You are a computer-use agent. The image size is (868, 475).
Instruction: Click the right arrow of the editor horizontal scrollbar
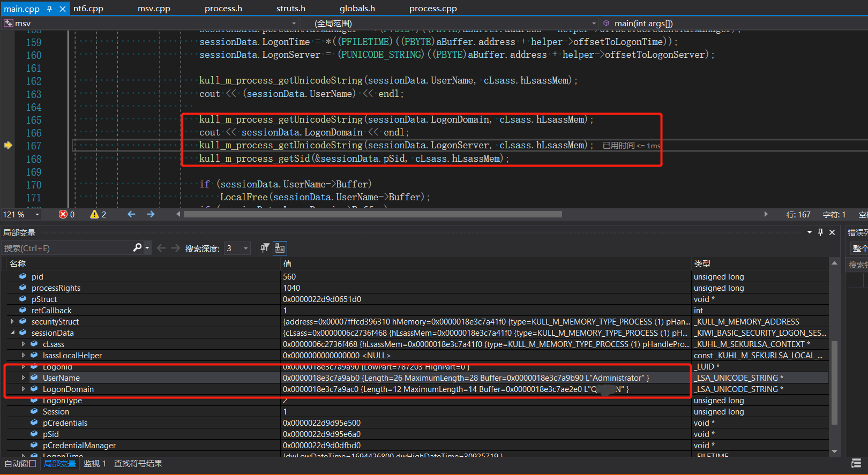(766, 214)
